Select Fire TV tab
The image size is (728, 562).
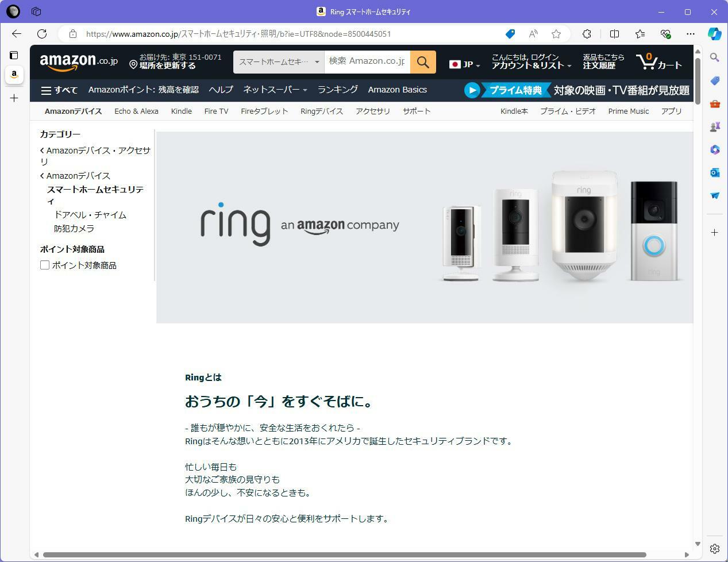(x=216, y=111)
